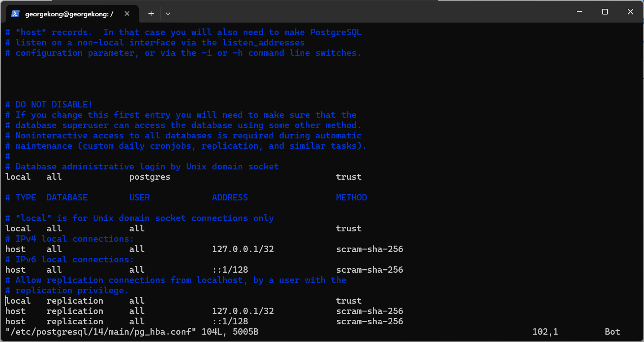Click the 127.0.0.1/32 address on host all line
The height and width of the screenshot is (342, 644).
tap(243, 249)
